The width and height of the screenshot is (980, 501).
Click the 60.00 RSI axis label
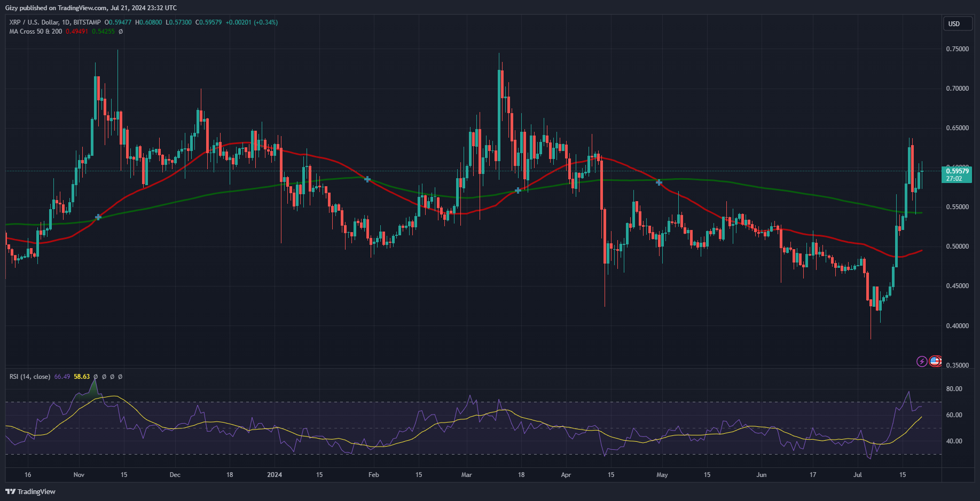(954, 415)
